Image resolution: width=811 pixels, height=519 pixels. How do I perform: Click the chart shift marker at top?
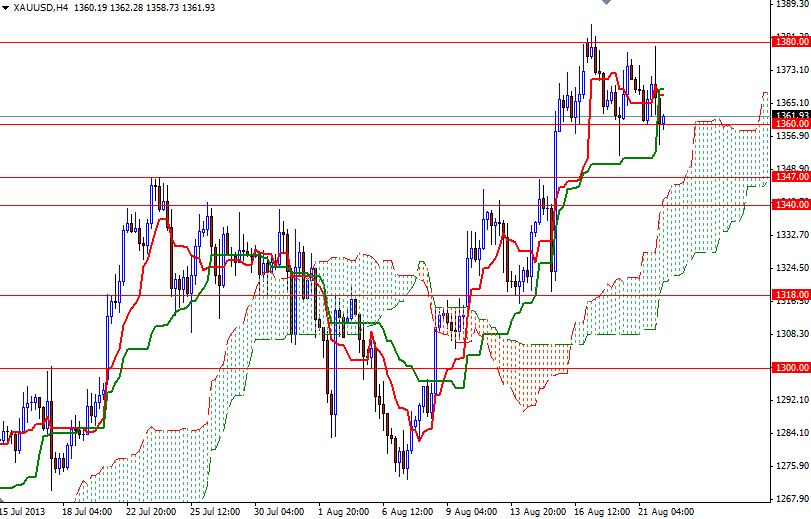[x=607, y=2]
